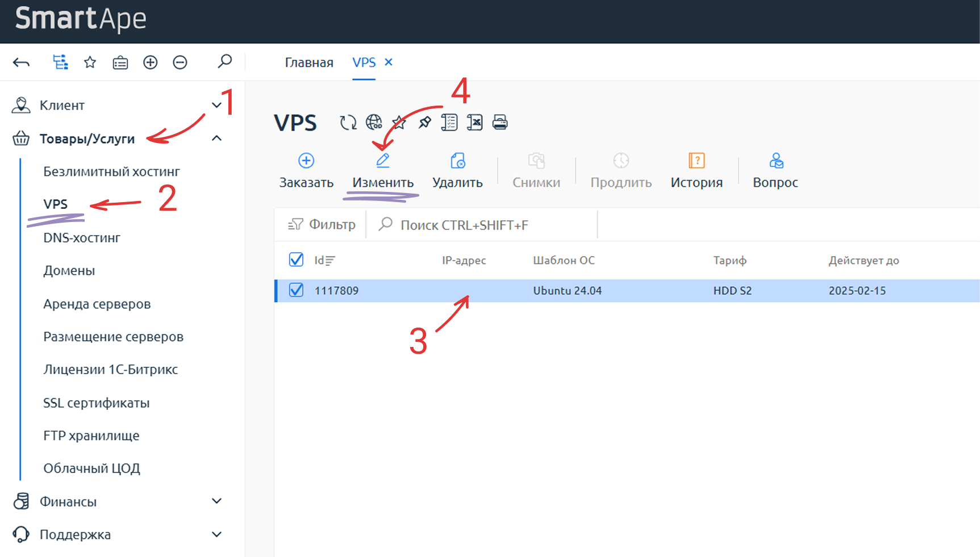Collapse the Товары/Услуги section chevron
Image resolution: width=980 pixels, height=557 pixels.
[x=216, y=138]
